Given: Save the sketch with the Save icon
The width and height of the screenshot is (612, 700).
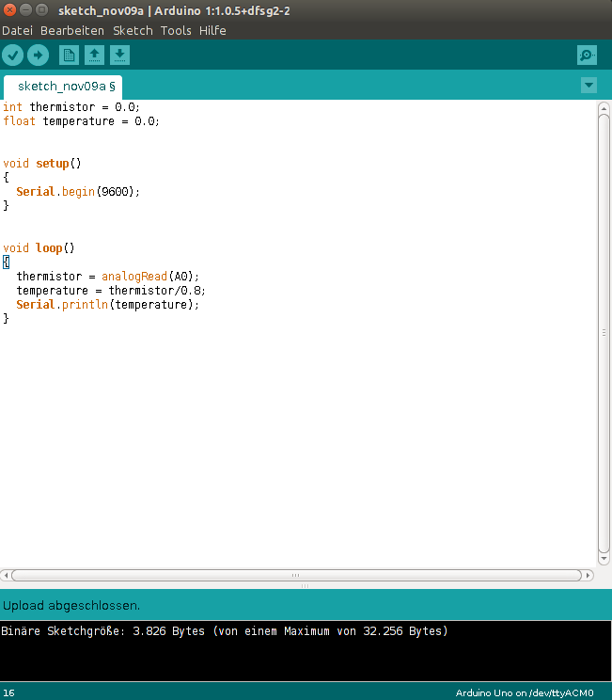Looking at the screenshot, I should tap(119, 56).
